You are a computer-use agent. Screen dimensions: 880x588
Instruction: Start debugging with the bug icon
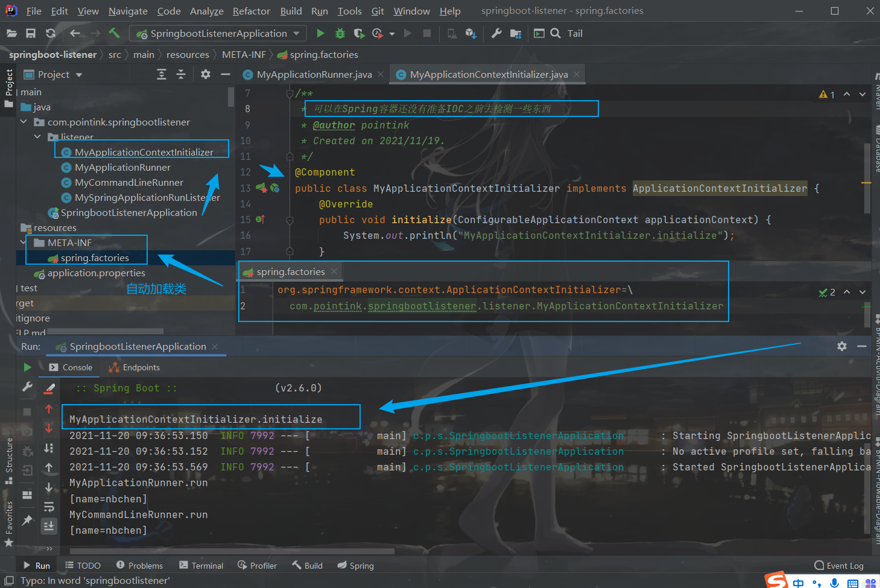[340, 34]
